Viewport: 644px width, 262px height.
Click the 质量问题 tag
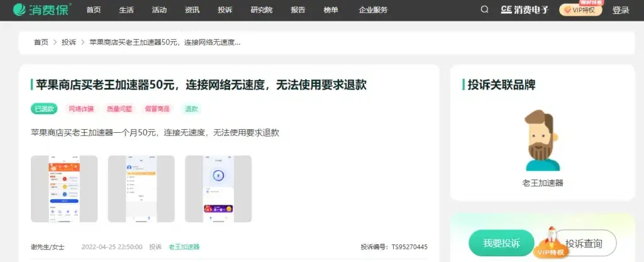pyautogui.click(x=119, y=109)
